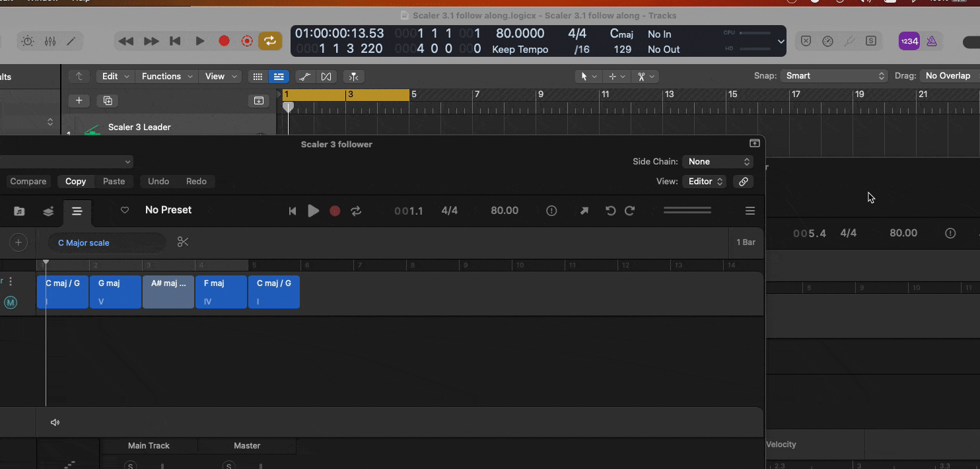Viewport: 980px width, 469px height.
Task: Open the tuner icon in control bar
Action: (850, 41)
